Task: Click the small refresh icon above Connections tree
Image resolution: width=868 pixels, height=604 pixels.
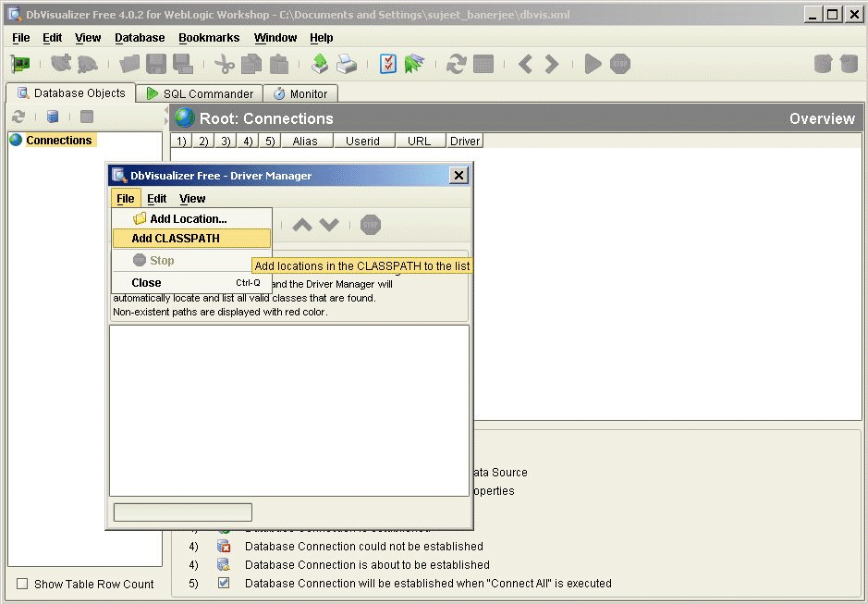Action: point(18,117)
